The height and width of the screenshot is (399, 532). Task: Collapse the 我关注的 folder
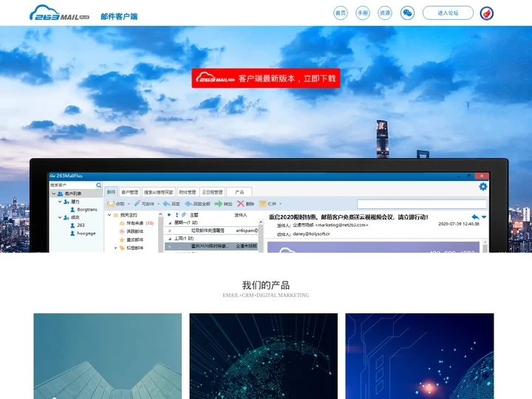[x=109, y=215]
